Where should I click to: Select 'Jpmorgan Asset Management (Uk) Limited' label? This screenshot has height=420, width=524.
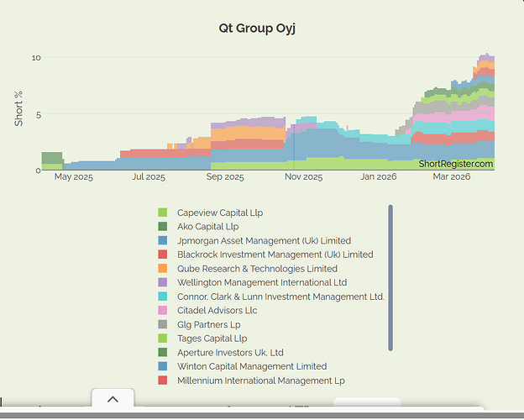[264, 241]
